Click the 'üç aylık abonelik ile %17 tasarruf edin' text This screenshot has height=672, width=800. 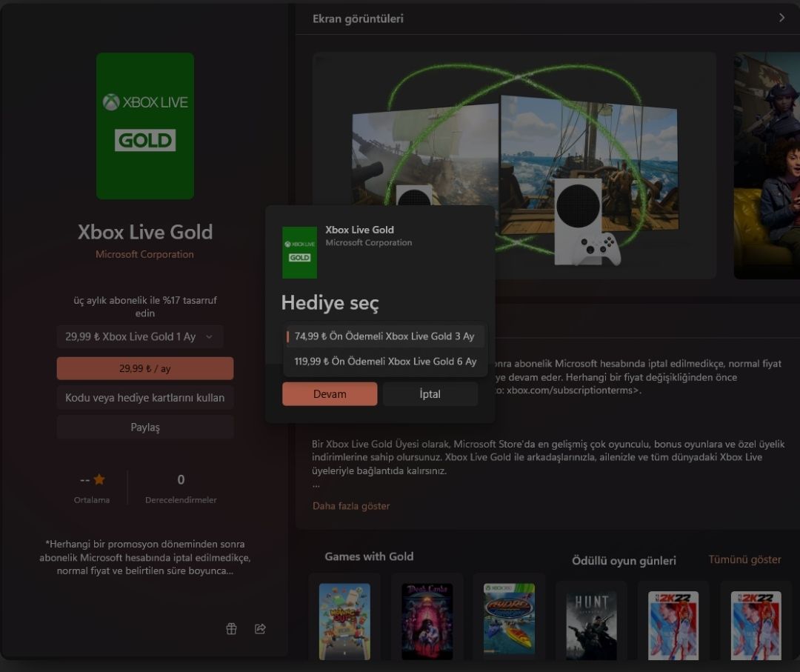click(145, 307)
